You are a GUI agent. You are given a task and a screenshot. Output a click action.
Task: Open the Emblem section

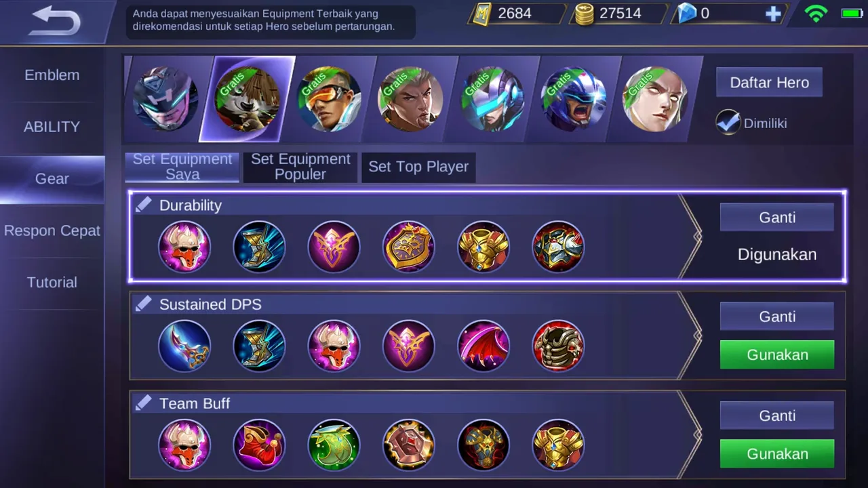[x=52, y=75]
